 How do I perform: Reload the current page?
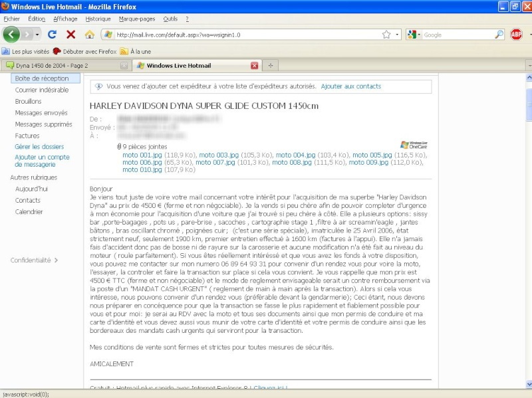52,35
